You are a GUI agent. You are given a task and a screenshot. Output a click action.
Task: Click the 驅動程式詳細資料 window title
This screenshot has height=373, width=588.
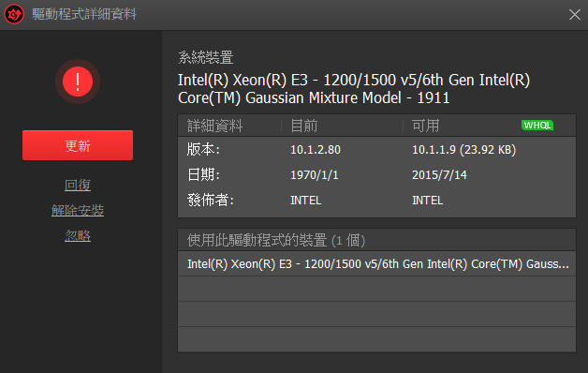tap(84, 14)
